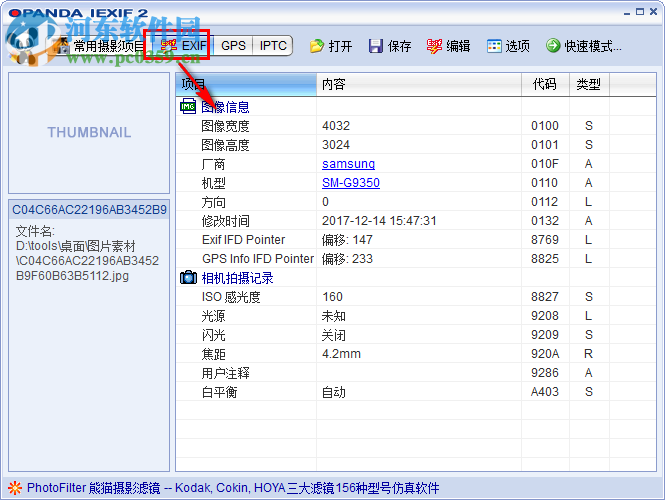Minimize the Opanda IExif window
The height and width of the screenshot is (500, 665).
click(627, 13)
